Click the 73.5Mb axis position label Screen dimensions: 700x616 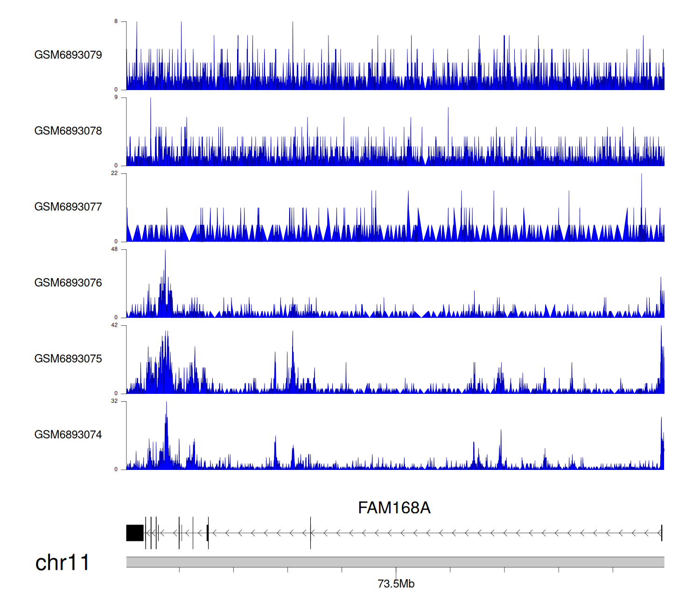[x=396, y=584]
